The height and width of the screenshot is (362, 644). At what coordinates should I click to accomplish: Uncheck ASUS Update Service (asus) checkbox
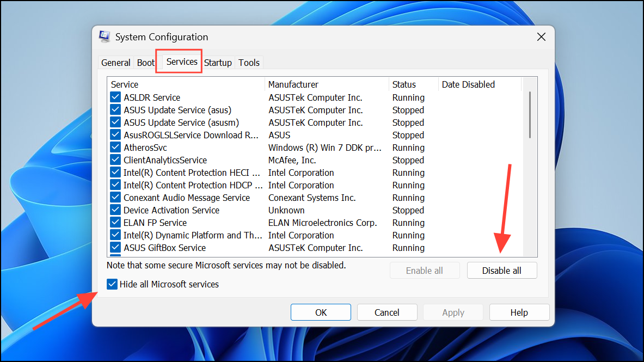click(115, 110)
